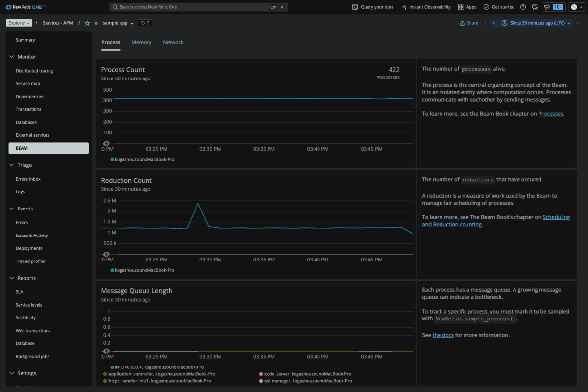
Task: Go to next time range arrow
Action: (578, 23)
